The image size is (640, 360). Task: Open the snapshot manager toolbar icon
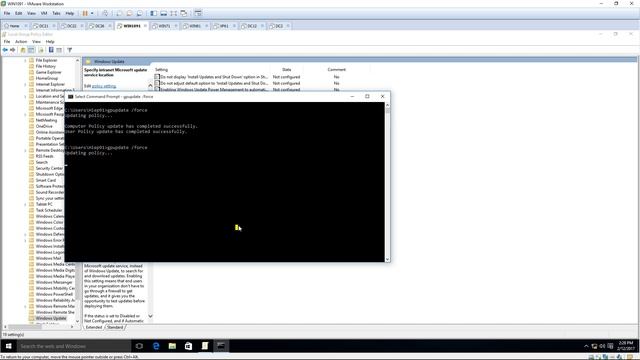(140, 13)
